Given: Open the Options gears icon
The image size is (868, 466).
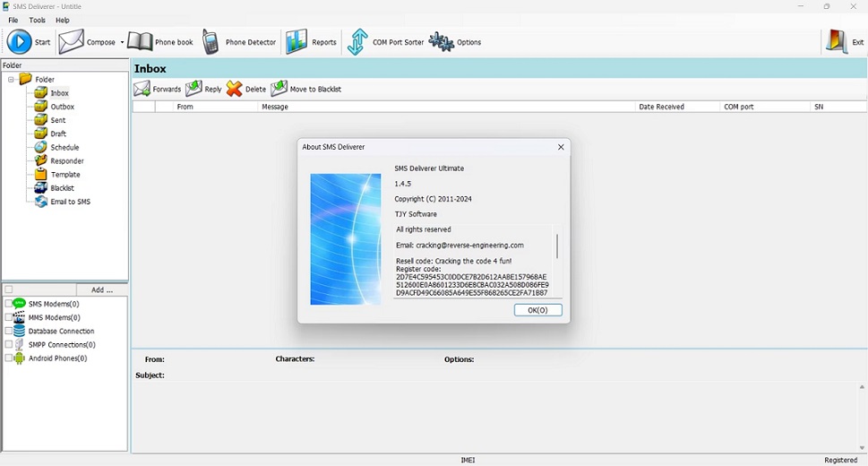Looking at the screenshot, I should (442, 42).
